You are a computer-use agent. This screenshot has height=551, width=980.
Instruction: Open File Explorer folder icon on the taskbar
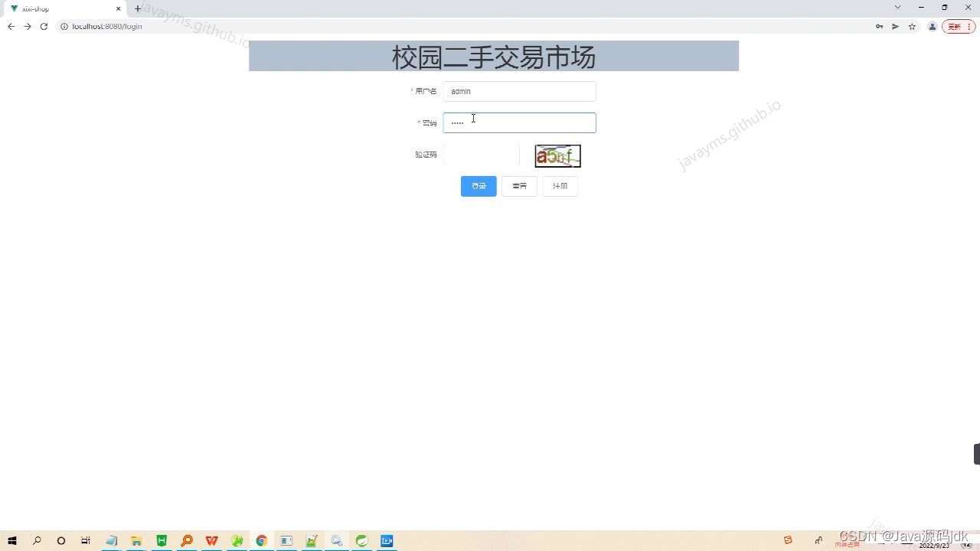(136, 540)
